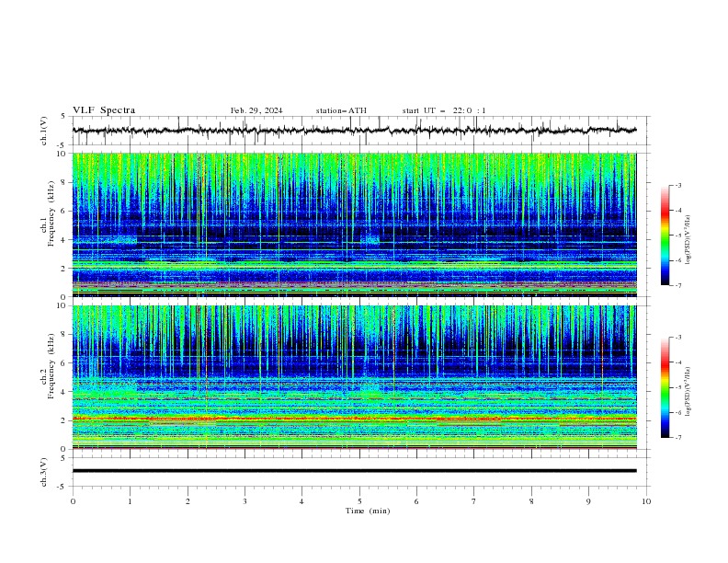The height and width of the screenshot is (563, 728).
Task: Click the ch.1(V) waveform axis label
Action: [x=43, y=131]
